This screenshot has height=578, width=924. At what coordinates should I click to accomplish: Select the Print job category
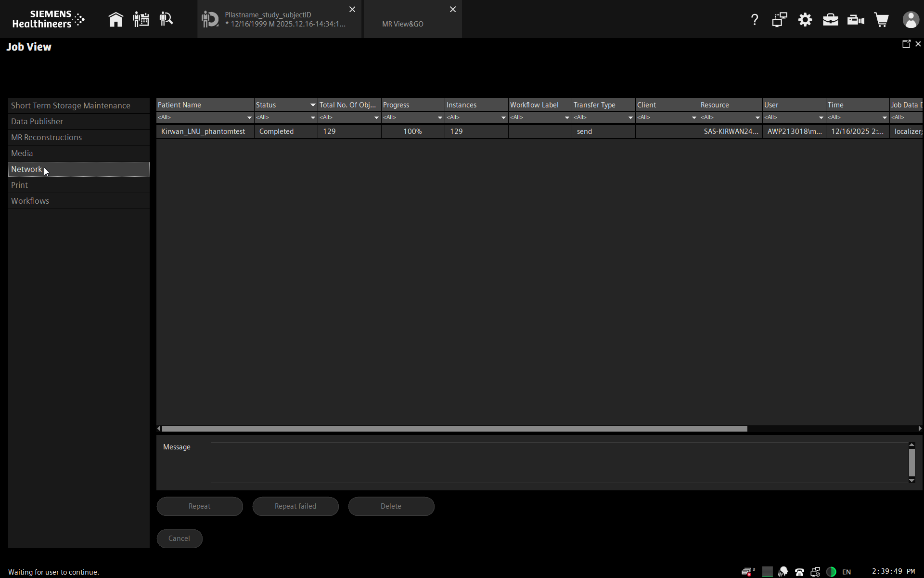point(79,185)
